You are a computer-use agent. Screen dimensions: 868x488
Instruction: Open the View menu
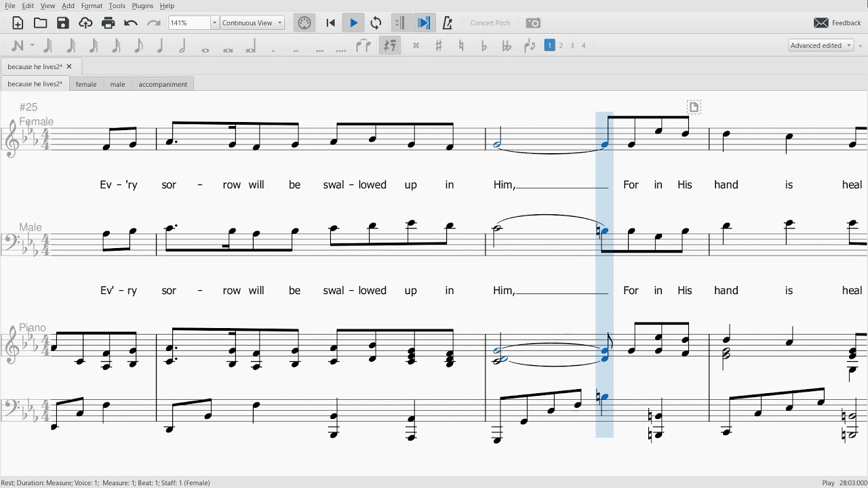[x=47, y=5]
